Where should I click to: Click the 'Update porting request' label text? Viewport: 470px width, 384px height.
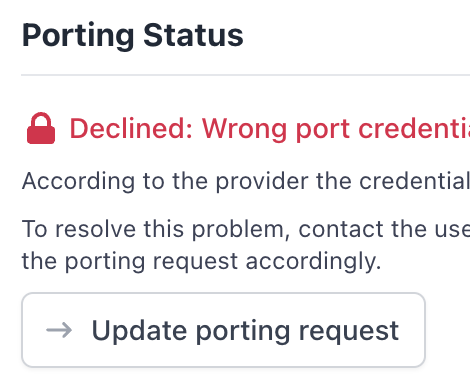(245, 331)
